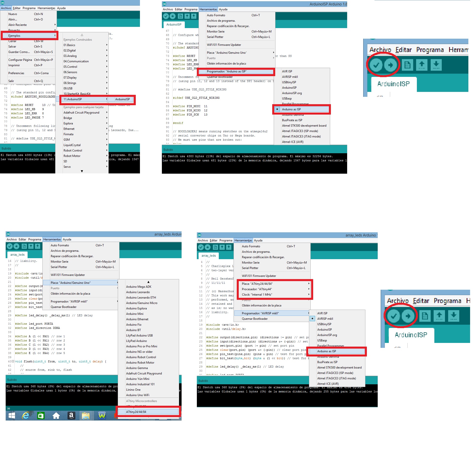Open Archivo menu in window with Archivo dropdown shown
The image size is (476, 472).
click(6, 8)
